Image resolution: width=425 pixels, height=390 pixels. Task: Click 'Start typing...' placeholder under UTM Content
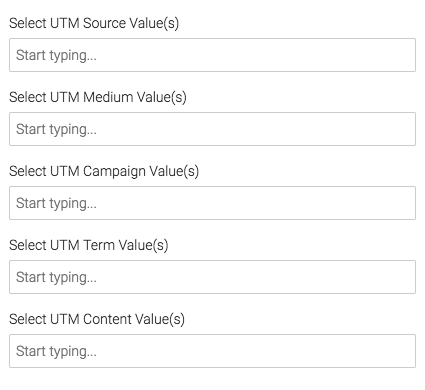pyautogui.click(x=56, y=352)
